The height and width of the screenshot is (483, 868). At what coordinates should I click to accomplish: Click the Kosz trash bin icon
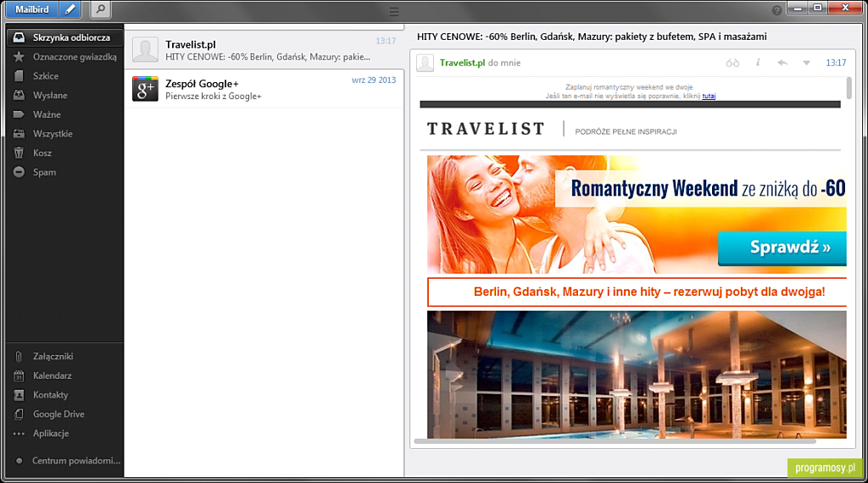[x=19, y=153]
